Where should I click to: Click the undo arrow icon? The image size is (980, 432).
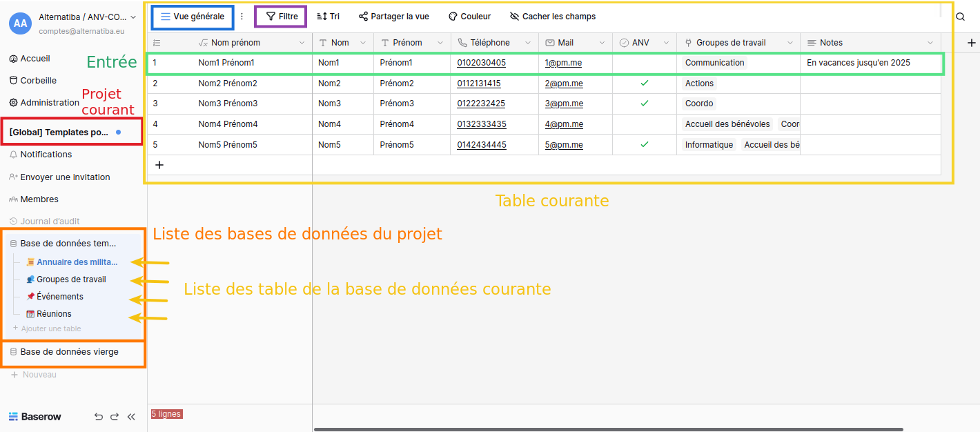point(99,417)
